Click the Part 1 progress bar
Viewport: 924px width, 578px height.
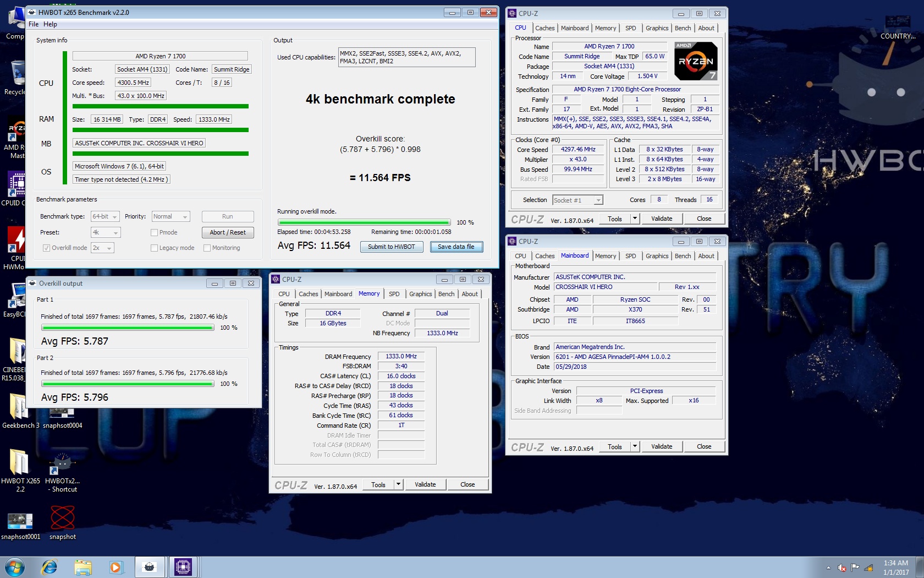[x=128, y=328]
